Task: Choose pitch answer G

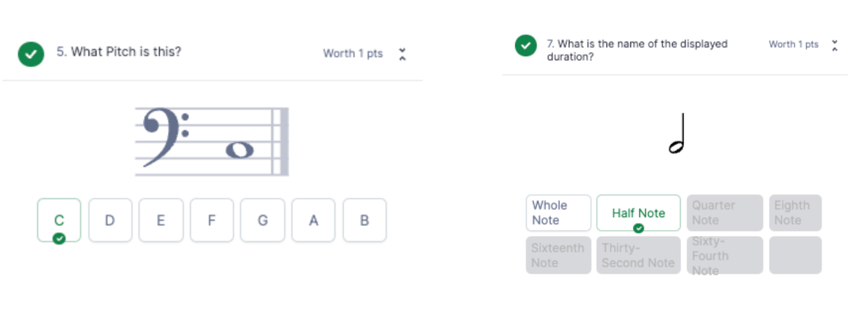Action: (x=263, y=220)
